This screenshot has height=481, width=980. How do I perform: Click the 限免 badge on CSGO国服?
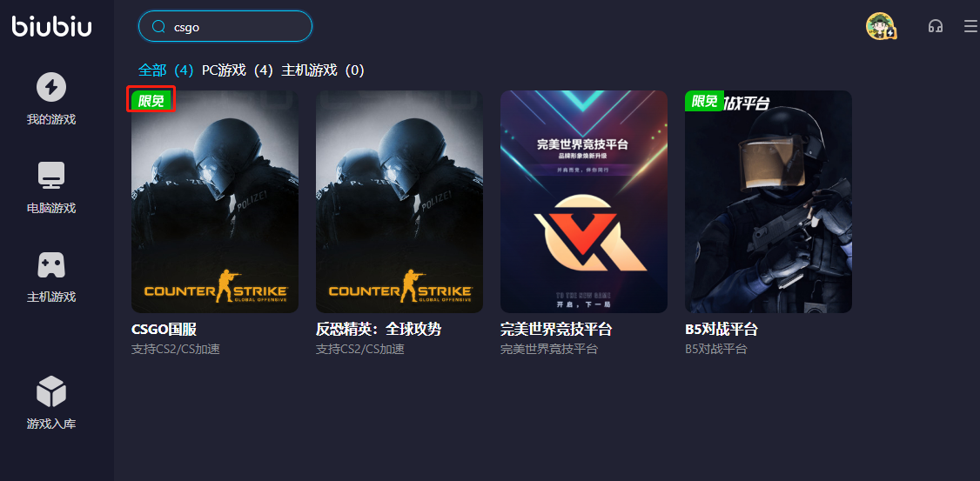tap(151, 101)
